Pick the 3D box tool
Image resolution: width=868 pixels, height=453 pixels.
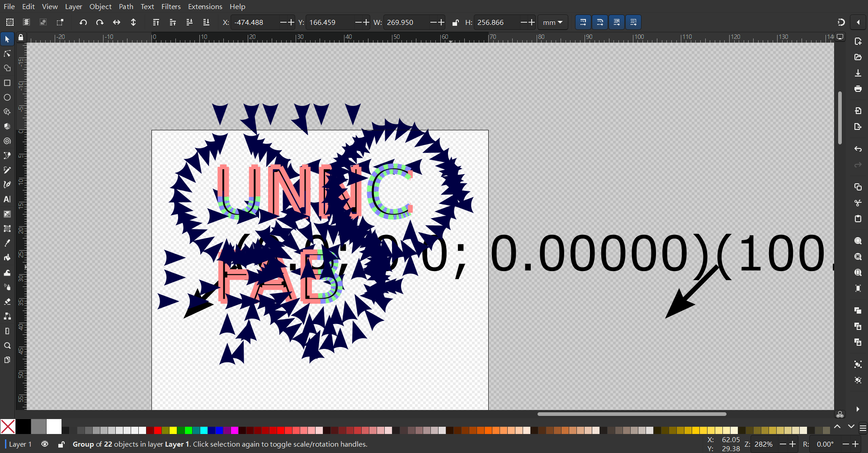pyautogui.click(x=7, y=126)
